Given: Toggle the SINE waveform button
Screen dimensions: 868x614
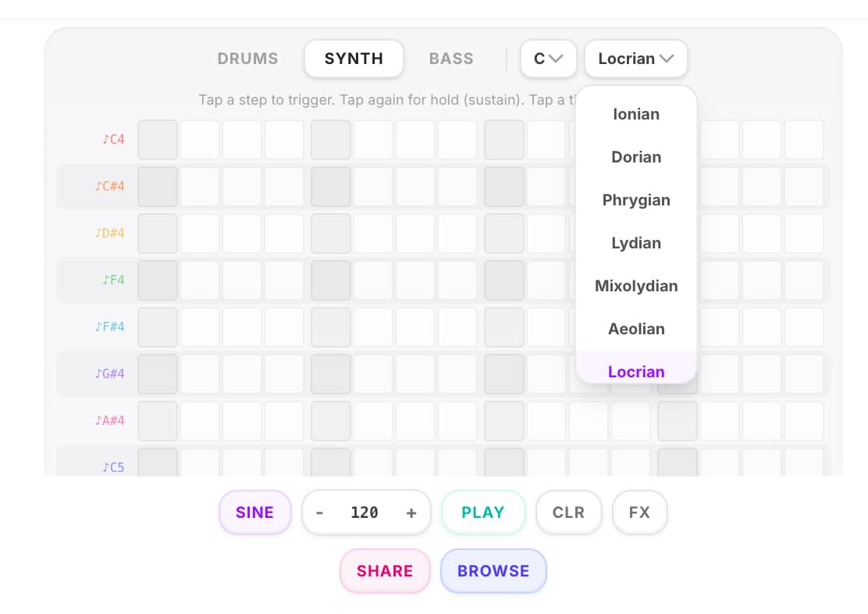Looking at the screenshot, I should pyautogui.click(x=254, y=512).
